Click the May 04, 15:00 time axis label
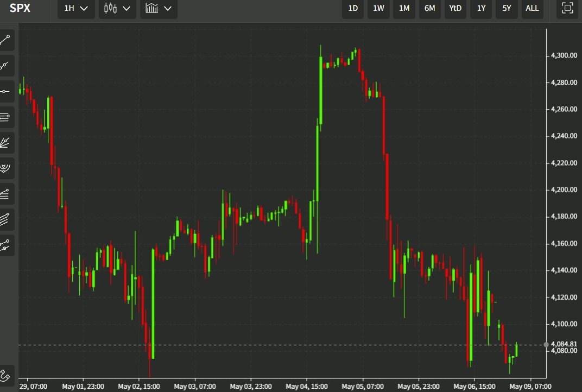The height and width of the screenshot is (392, 582). 307,387
